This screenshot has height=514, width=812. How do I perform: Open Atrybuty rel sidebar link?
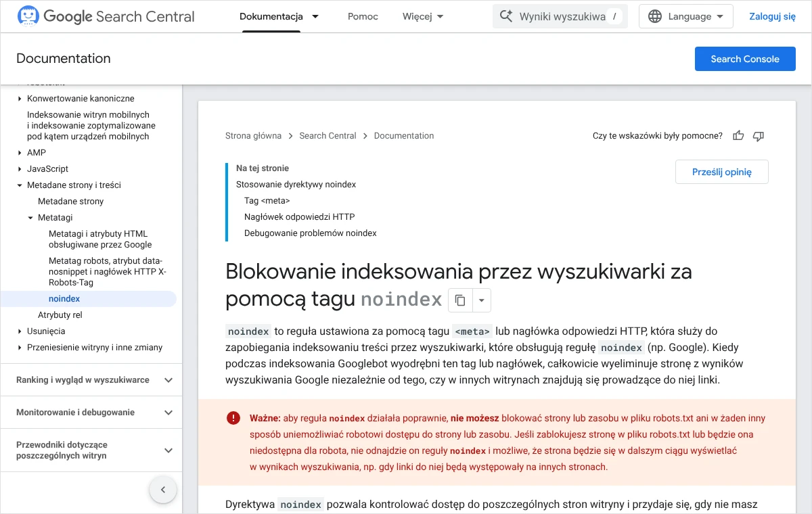point(60,315)
